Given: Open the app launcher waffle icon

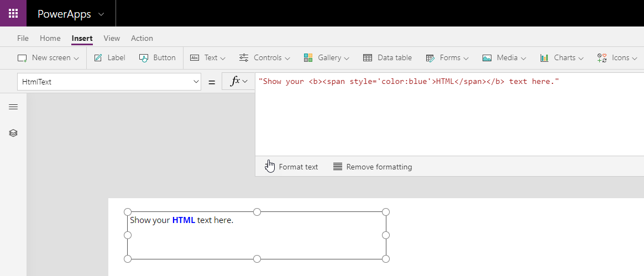Looking at the screenshot, I should [x=13, y=13].
